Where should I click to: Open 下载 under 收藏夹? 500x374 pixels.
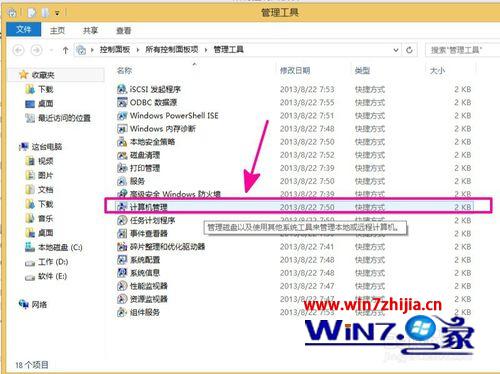[46, 89]
